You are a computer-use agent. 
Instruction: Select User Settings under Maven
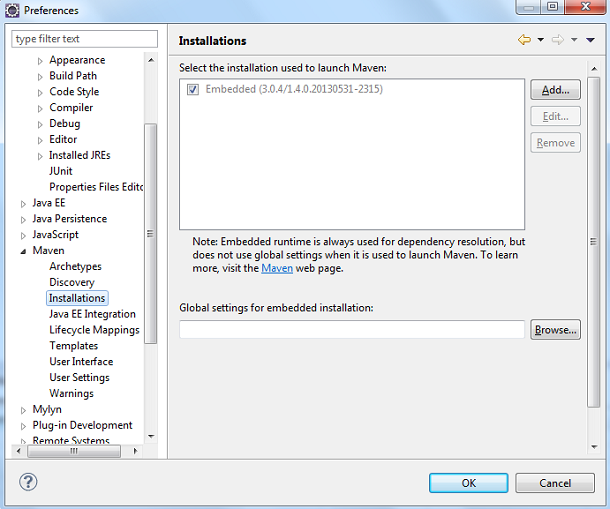click(x=79, y=377)
